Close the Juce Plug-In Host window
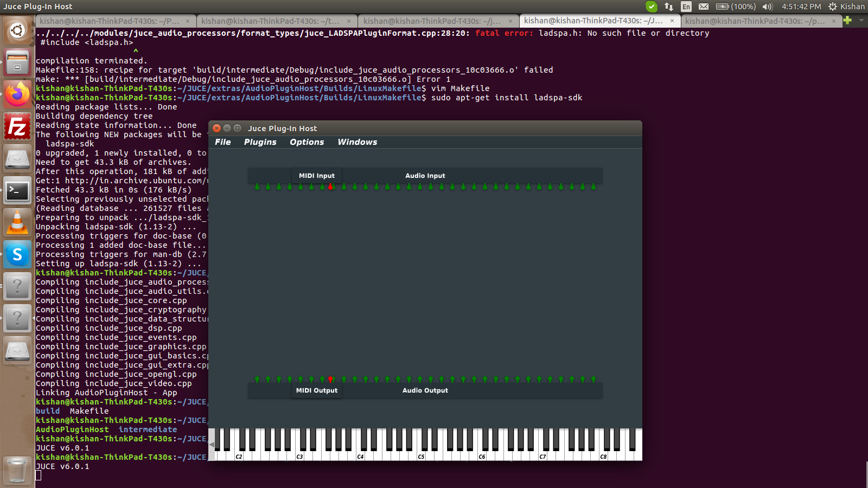 click(x=217, y=129)
